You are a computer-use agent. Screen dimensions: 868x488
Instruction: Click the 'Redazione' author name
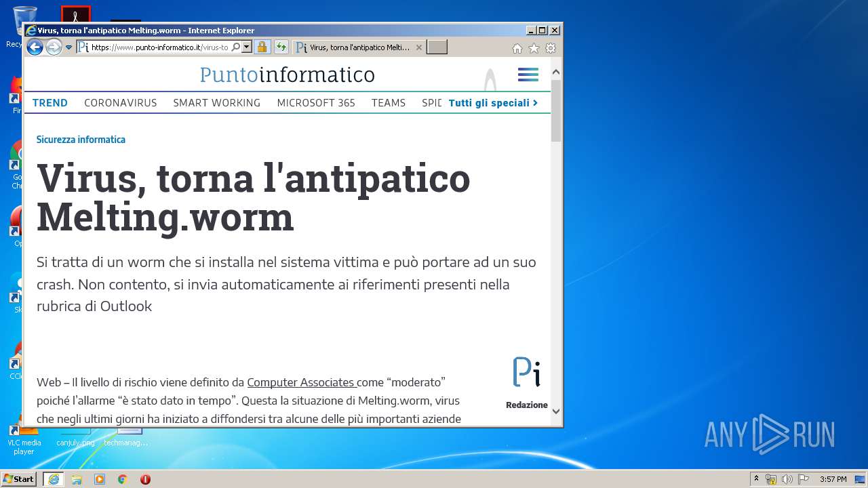tap(527, 405)
